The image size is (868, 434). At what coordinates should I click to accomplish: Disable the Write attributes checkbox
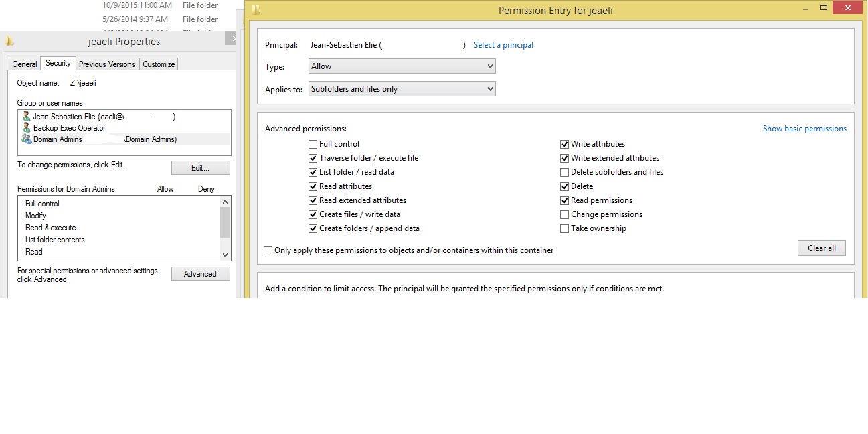pos(564,143)
